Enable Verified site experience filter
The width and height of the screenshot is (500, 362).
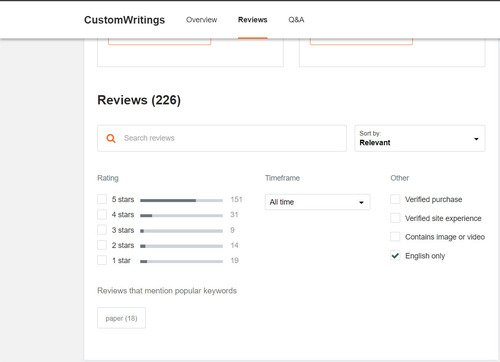click(x=395, y=218)
